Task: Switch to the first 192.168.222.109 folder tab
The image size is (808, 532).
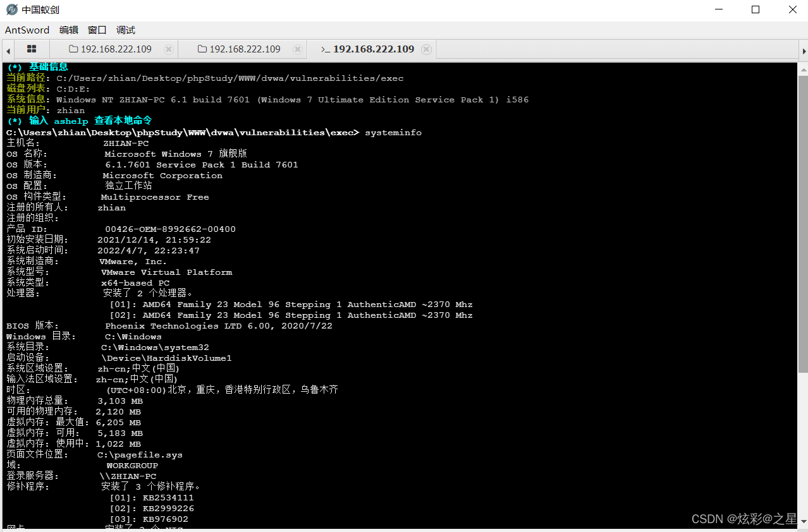Action: coord(111,49)
